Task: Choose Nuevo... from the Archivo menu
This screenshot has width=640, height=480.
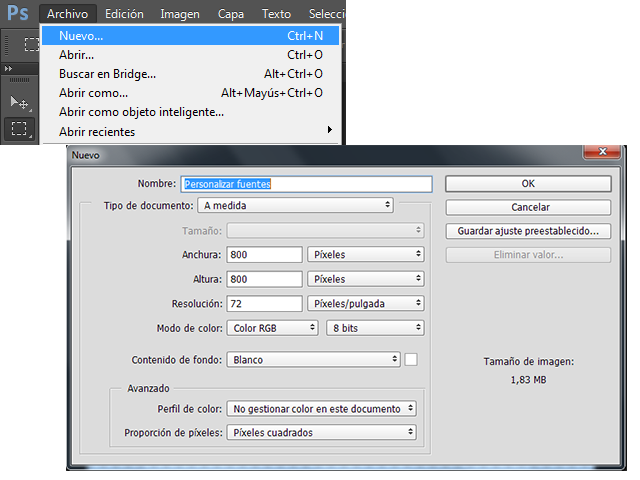Action: 191,36
